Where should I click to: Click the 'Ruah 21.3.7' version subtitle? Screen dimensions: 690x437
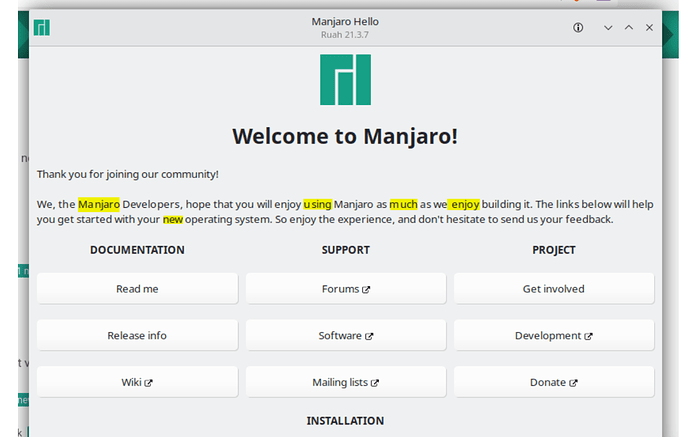tap(345, 35)
